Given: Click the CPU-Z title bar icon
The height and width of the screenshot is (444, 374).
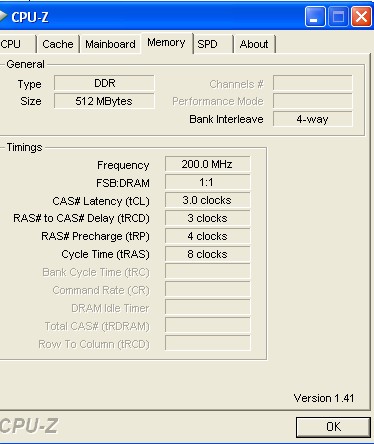Looking at the screenshot, I should click(x=3, y=17).
